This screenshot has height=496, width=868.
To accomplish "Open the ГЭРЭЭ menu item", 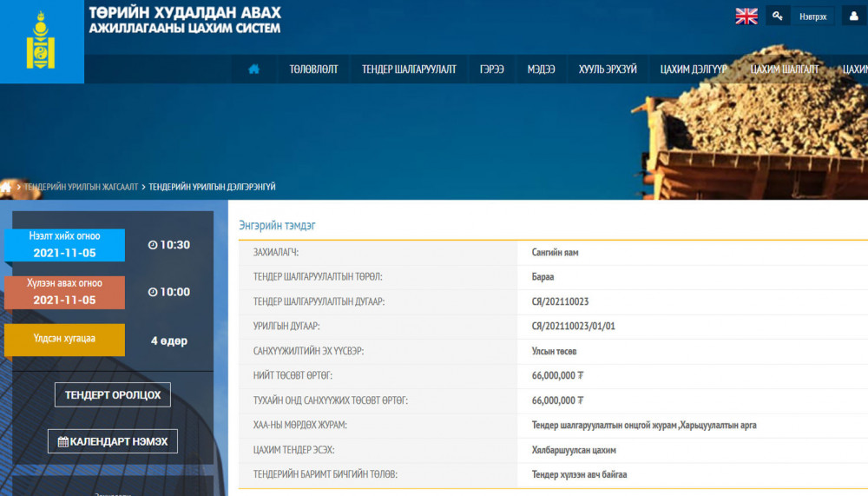I will click(x=491, y=69).
